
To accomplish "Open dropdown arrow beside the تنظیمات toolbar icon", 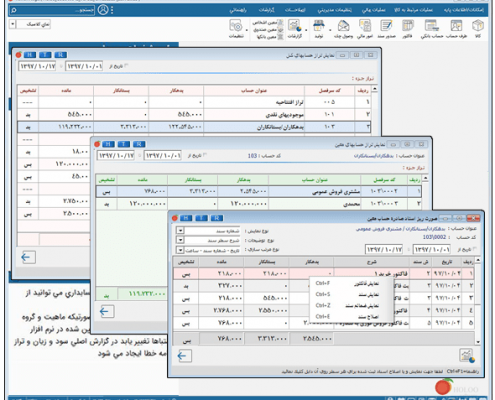I will point(247,30).
